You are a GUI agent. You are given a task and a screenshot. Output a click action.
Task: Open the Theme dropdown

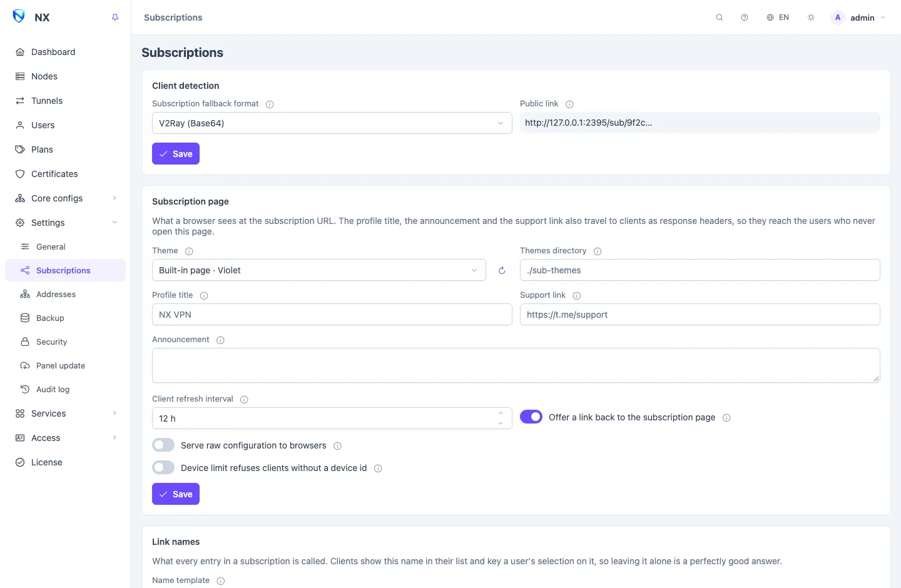click(x=319, y=270)
